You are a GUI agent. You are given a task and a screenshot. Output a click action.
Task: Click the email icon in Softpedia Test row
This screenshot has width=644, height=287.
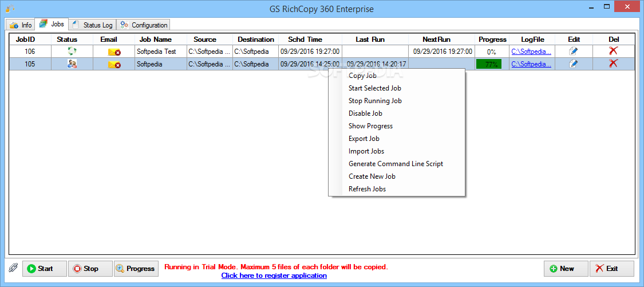click(114, 52)
